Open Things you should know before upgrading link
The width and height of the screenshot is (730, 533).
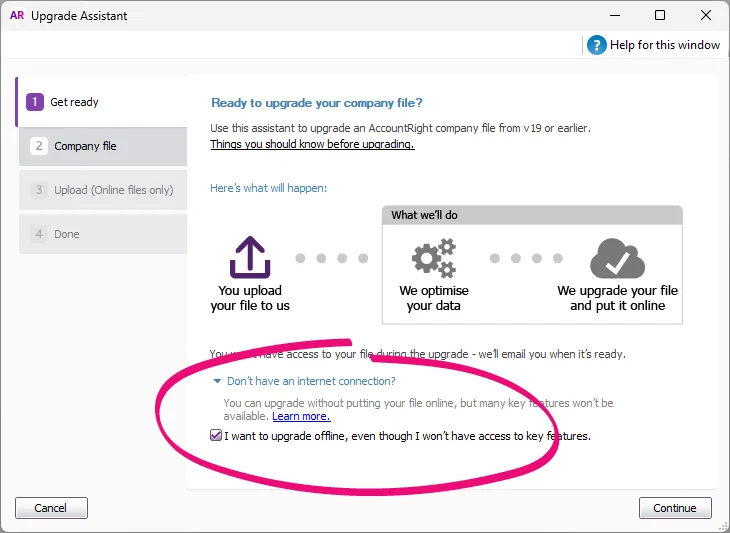312,144
